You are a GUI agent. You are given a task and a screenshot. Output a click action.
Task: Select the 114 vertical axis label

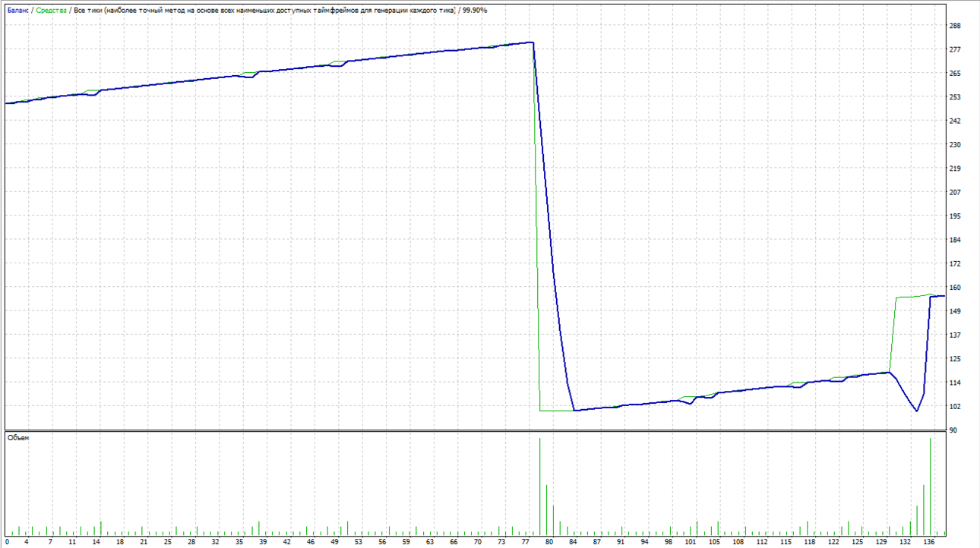955,383
